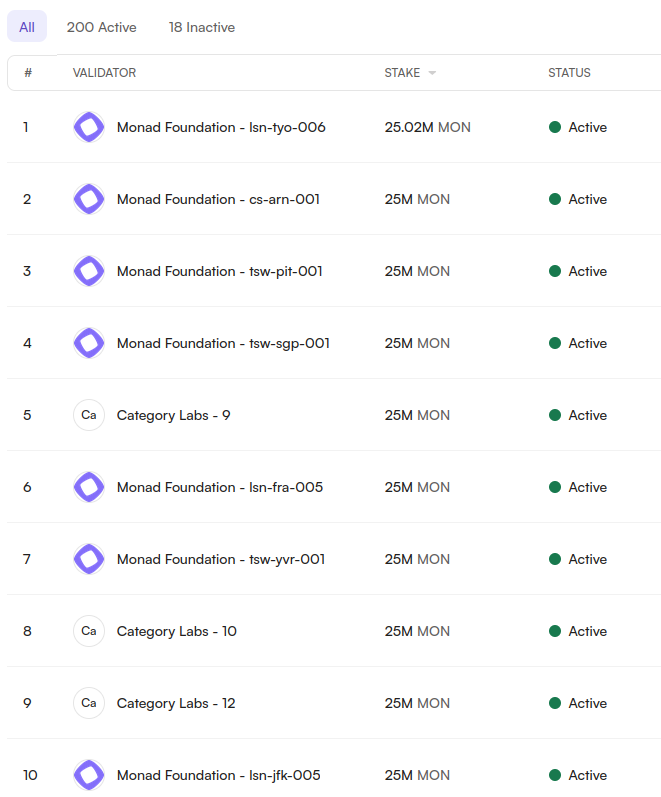Screen dimensions: 661x797
Task: Click the lsn-jfk-005 Monad logo icon
Action: pos(89,775)
